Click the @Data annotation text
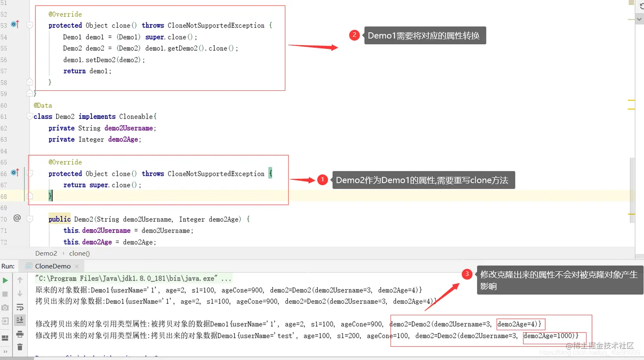This screenshot has width=644, height=360. [43, 105]
